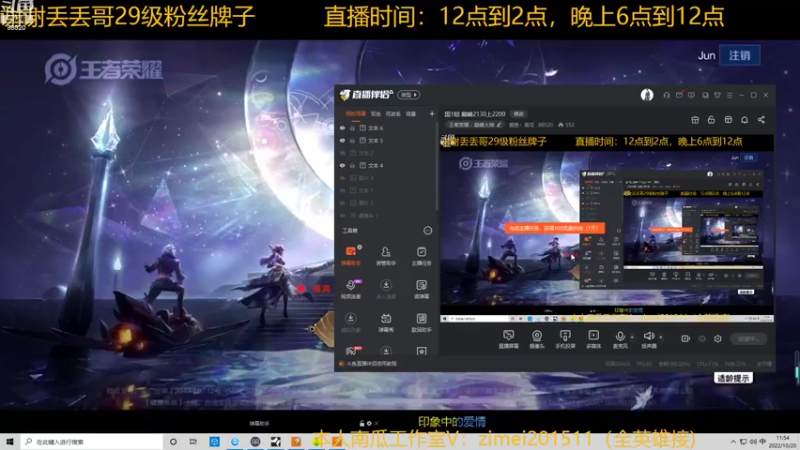This screenshot has width=800, height=450.
Task: Show hidden icons in system tray
Action: (733, 442)
